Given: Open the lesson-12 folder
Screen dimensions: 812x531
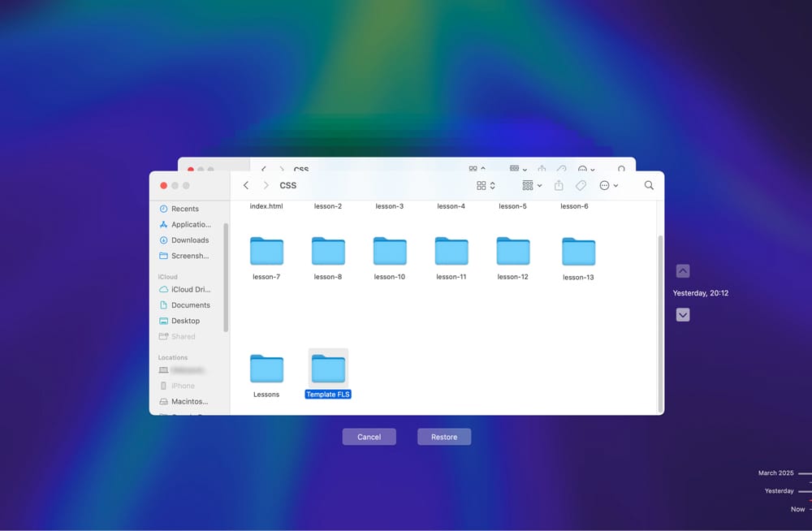Looking at the screenshot, I should pos(512,252).
